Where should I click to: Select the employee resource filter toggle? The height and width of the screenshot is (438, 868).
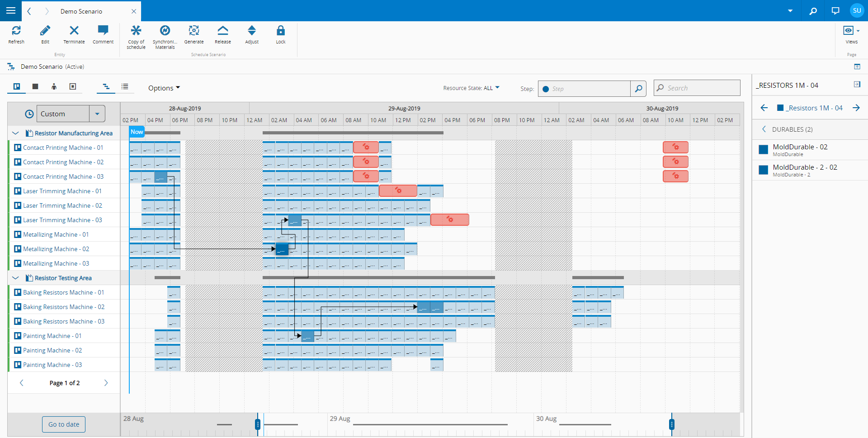coord(54,86)
